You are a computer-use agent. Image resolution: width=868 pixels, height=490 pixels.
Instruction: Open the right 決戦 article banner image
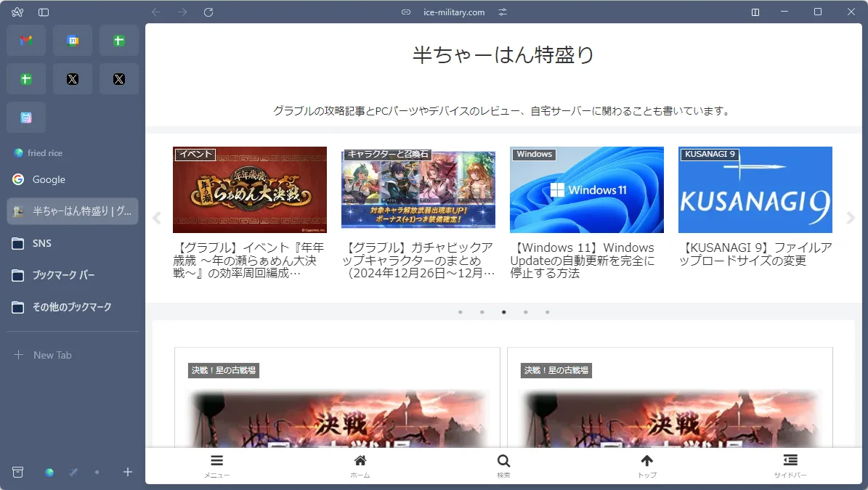tap(670, 419)
